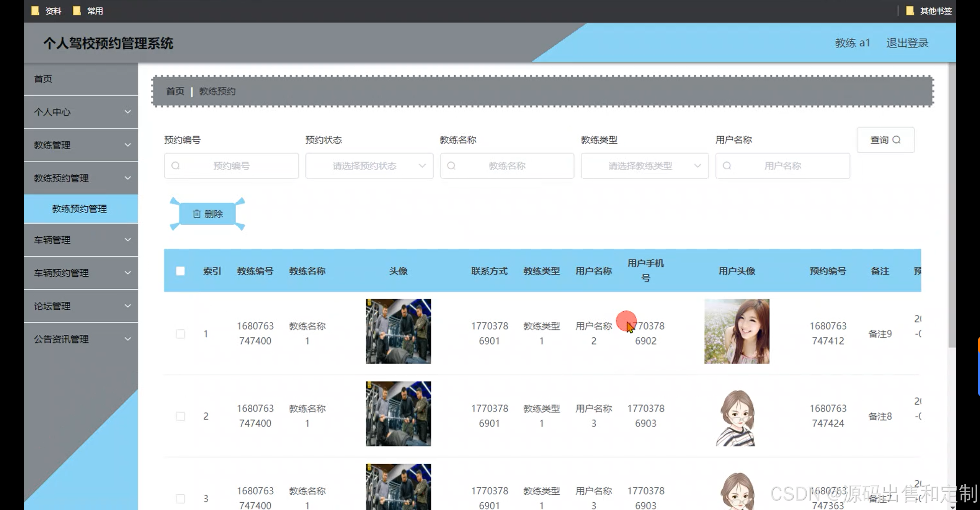Click search icon in 用户名称 field

point(727,166)
